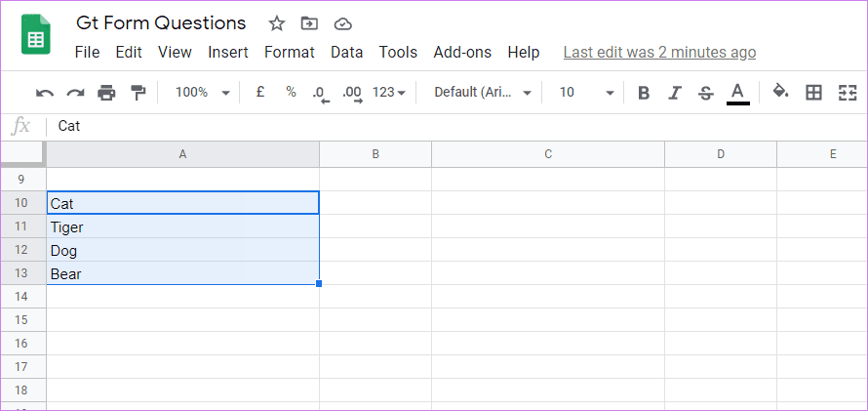Viewport: 868px width, 411px height.
Task: Toggle Bold formatting
Action: pyautogui.click(x=644, y=93)
